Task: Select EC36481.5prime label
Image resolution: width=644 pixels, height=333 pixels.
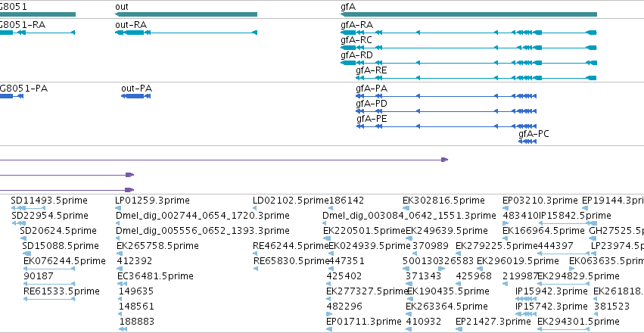Action: point(155,276)
